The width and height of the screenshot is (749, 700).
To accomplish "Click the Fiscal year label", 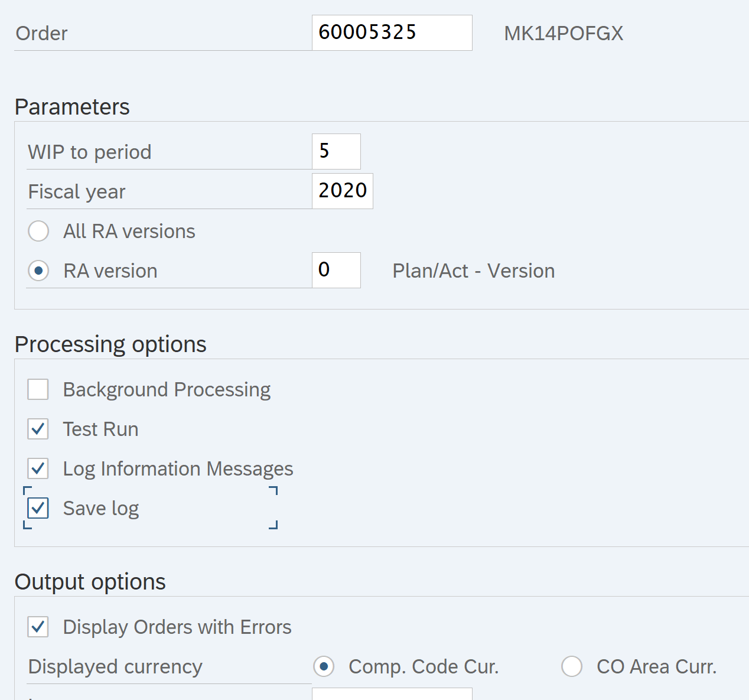I will 77,191.
